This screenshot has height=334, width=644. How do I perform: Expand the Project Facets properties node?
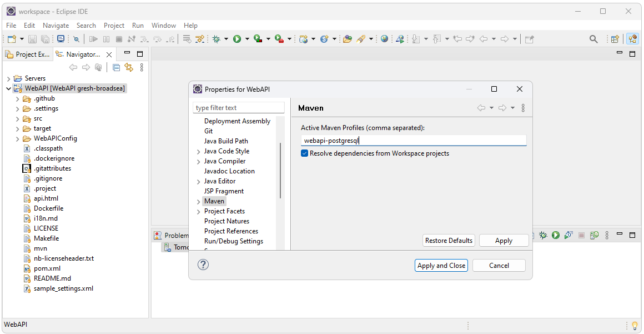tap(199, 211)
